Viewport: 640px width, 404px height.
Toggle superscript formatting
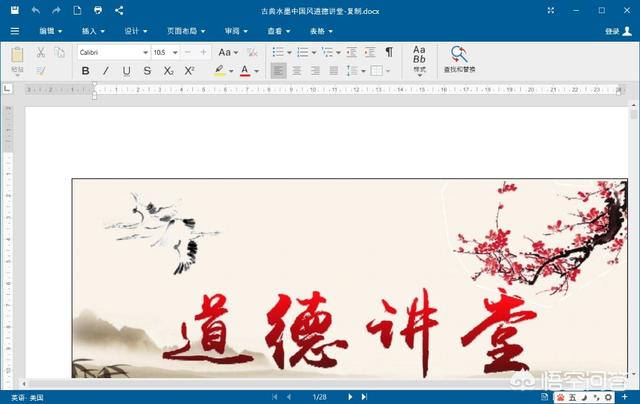pyautogui.click(x=189, y=71)
